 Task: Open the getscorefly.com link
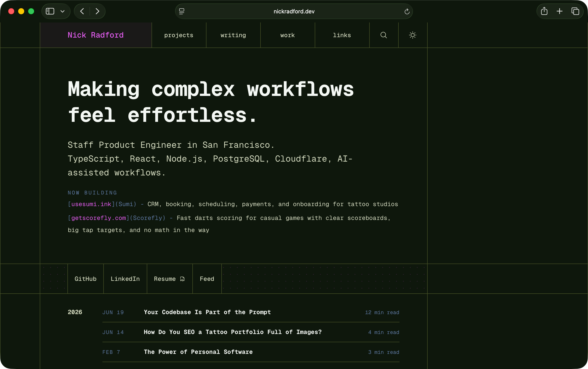pyautogui.click(x=98, y=218)
